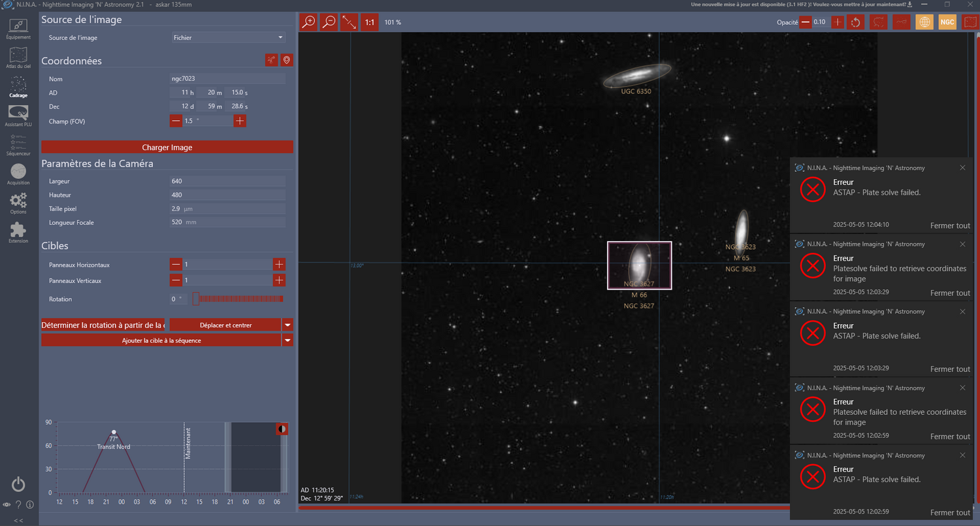Click the update download arrow icon
Viewport: 980px width, 526px height.
[x=910, y=5]
